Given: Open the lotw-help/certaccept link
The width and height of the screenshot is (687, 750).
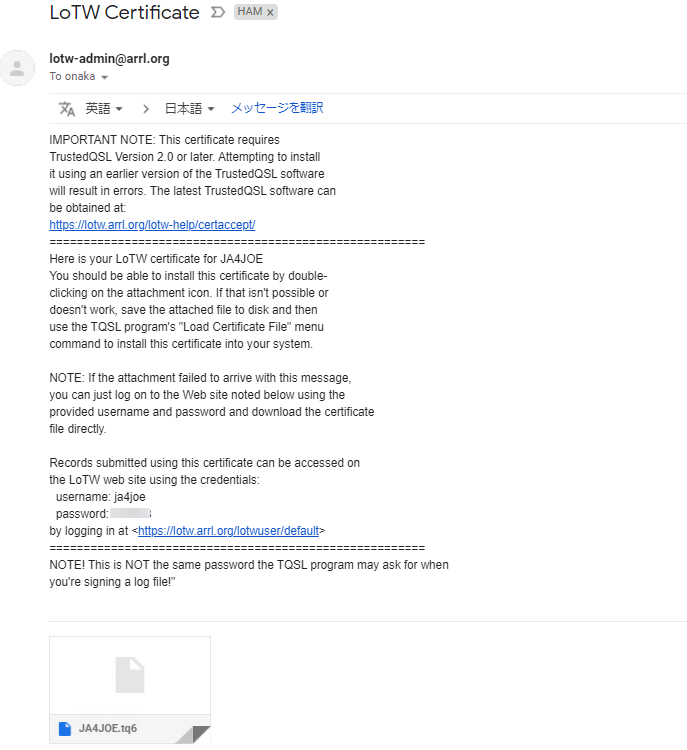Looking at the screenshot, I should 152,225.
